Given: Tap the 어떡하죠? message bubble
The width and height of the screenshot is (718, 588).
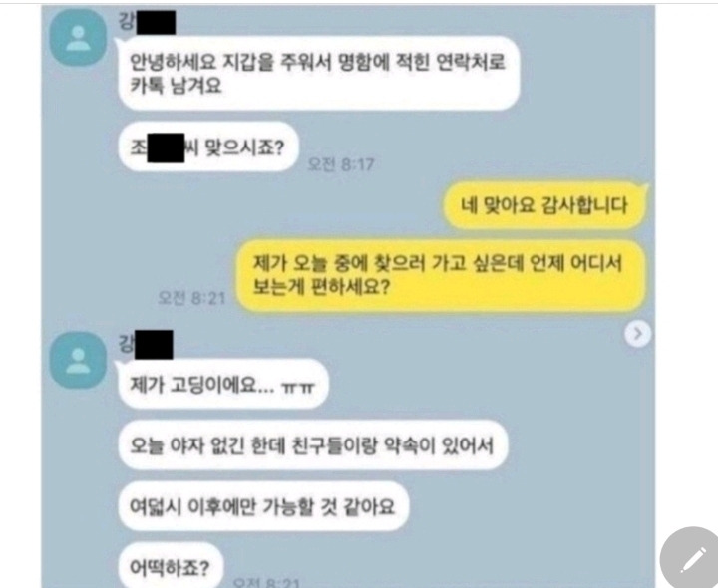Looking at the screenshot, I should tap(171, 566).
